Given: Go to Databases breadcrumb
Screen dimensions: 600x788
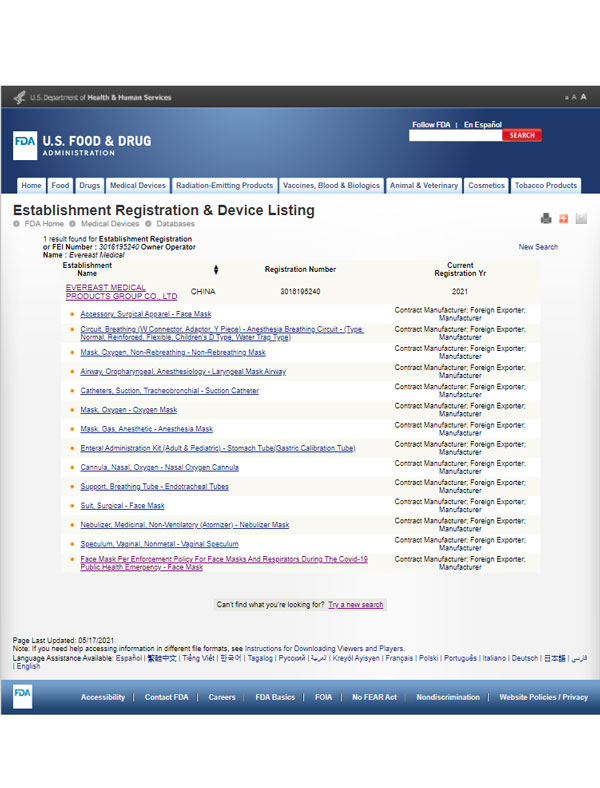Looking at the screenshot, I should (x=175, y=224).
